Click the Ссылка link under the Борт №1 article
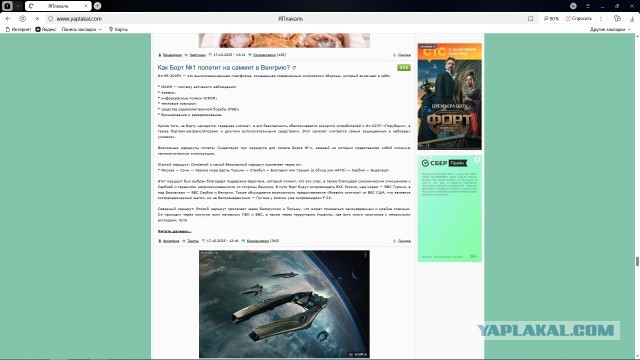The image size is (640, 360). point(404,241)
